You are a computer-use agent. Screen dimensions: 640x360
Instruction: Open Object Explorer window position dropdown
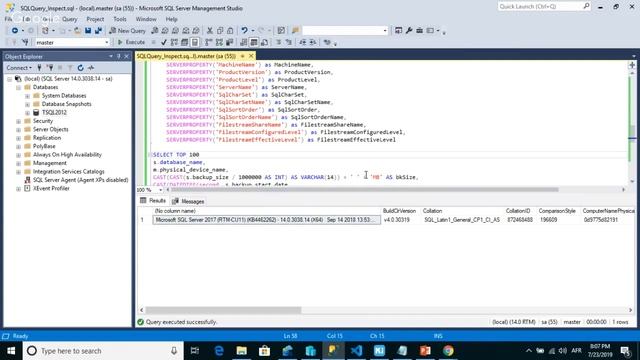tap(111, 56)
